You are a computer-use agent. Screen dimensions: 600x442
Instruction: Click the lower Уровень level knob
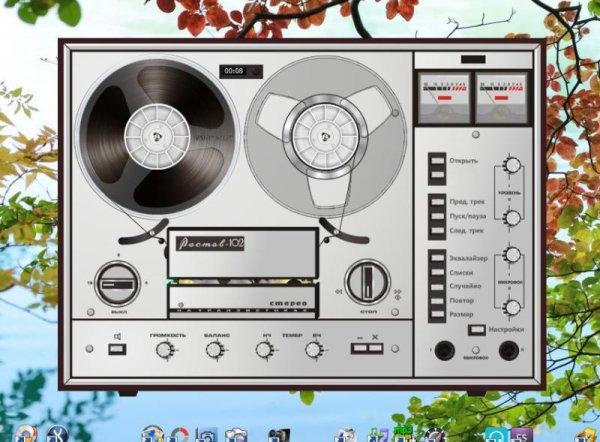coord(512,218)
